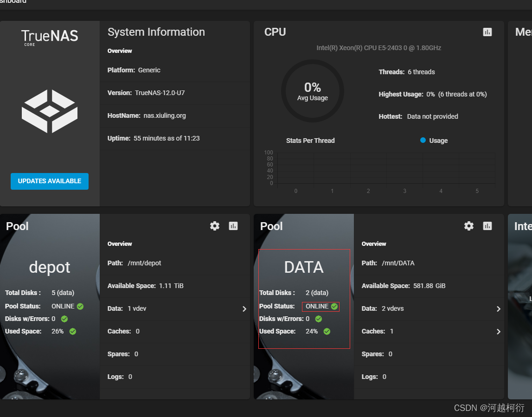532x417 pixels.
Task: Click the CPU card heading
Action: click(275, 32)
